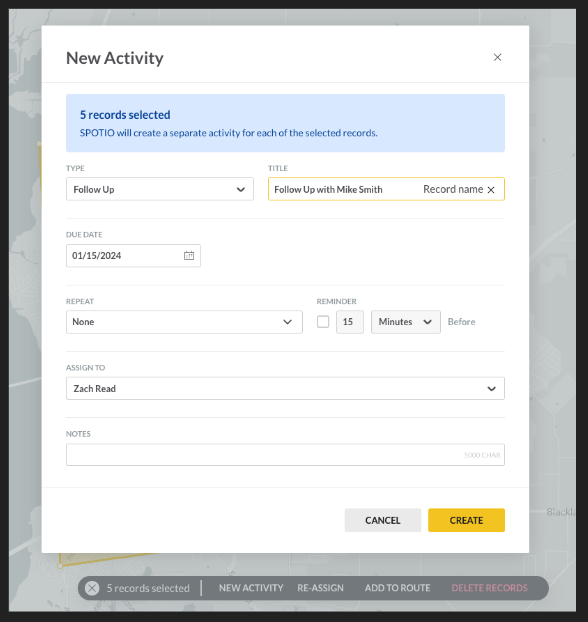The height and width of the screenshot is (622, 588).
Task: Open the Assign To Zach Read dropdown
Action: tap(285, 388)
